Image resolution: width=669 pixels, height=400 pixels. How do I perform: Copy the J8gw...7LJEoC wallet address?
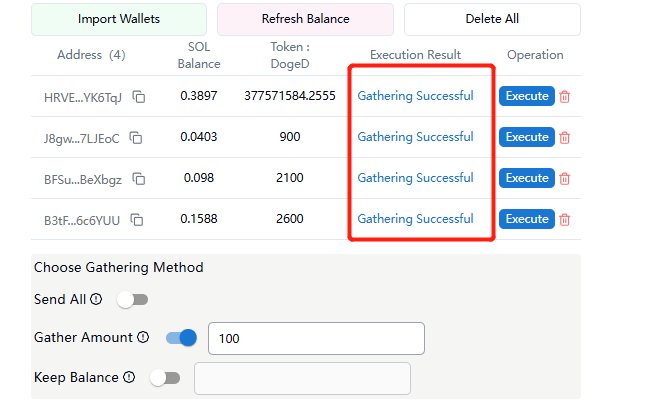[x=136, y=138]
